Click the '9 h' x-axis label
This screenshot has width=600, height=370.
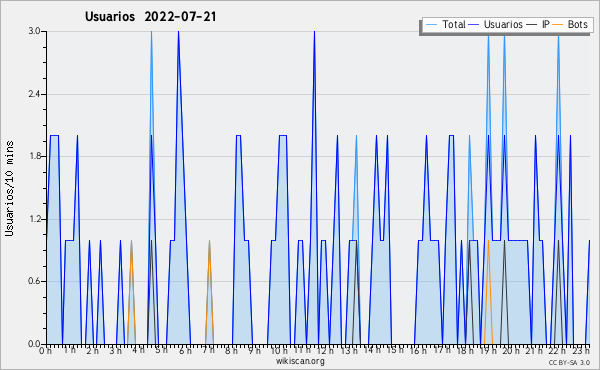pyautogui.click(x=254, y=350)
